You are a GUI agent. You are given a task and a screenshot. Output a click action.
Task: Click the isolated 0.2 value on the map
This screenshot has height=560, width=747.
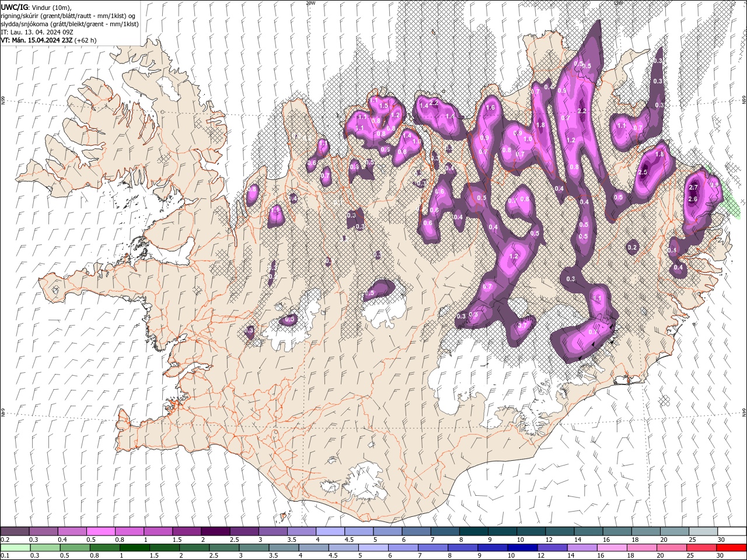tap(632, 247)
